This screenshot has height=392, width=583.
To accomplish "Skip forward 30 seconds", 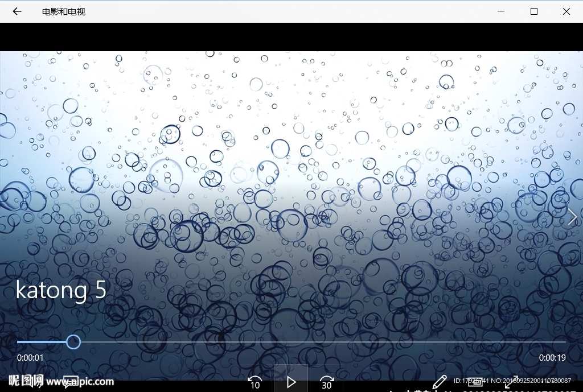I will pos(326,383).
